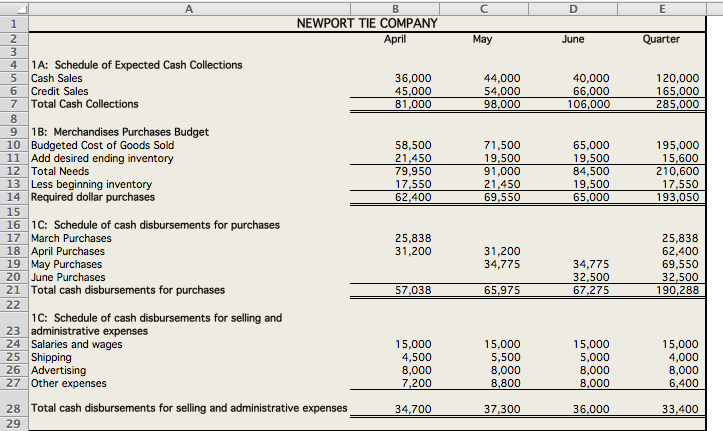This screenshot has width=723, height=431.
Task: Click Budgeted Cost of Goods Sold label
Action: click(x=102, y=145)
